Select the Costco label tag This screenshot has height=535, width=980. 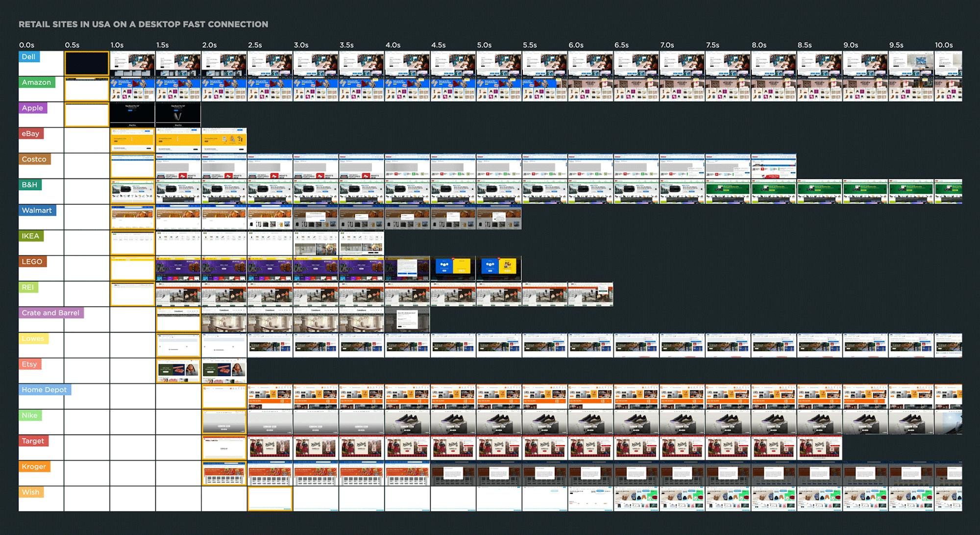point(34,159)
